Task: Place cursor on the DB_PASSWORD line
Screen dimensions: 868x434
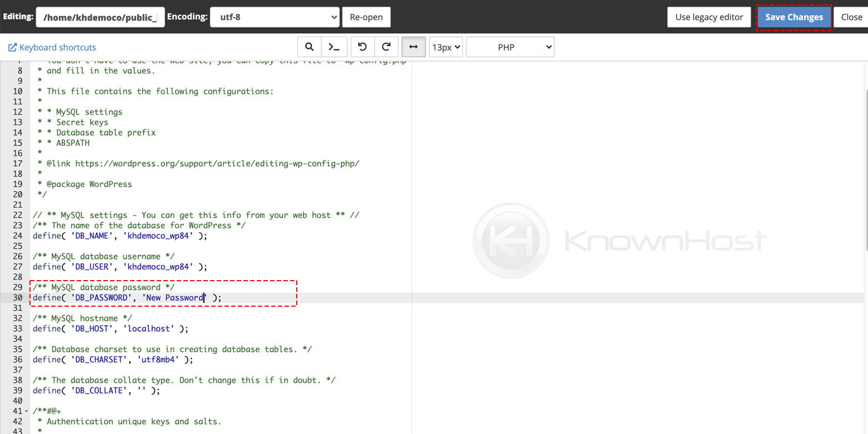Action: 167,297
